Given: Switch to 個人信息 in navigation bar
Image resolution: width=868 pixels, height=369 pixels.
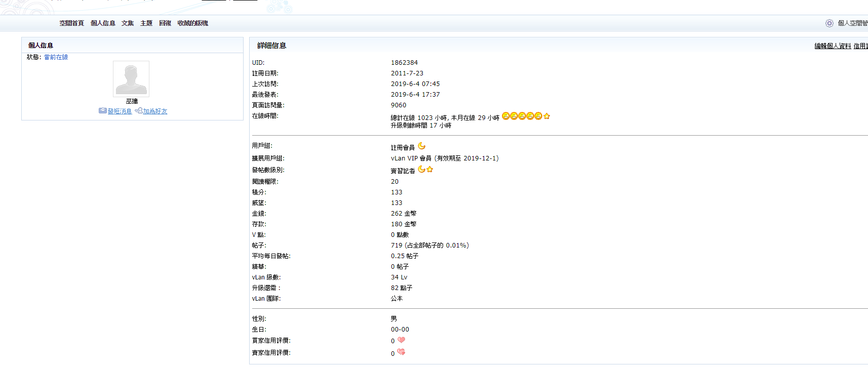Looking at the screenshot, I should [x=103, y=23].
